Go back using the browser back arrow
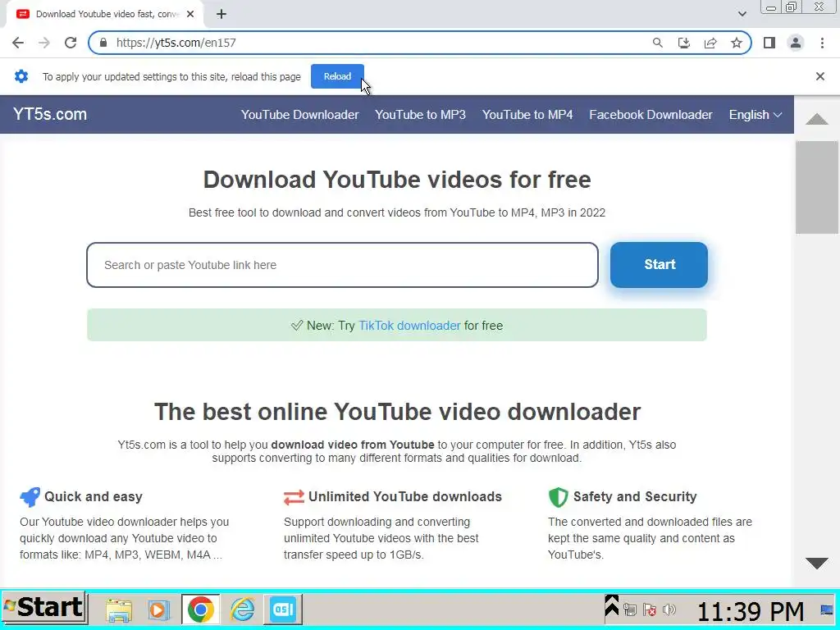Image resolution: width=840 pixels, height=630 pixels. point(18,43)
